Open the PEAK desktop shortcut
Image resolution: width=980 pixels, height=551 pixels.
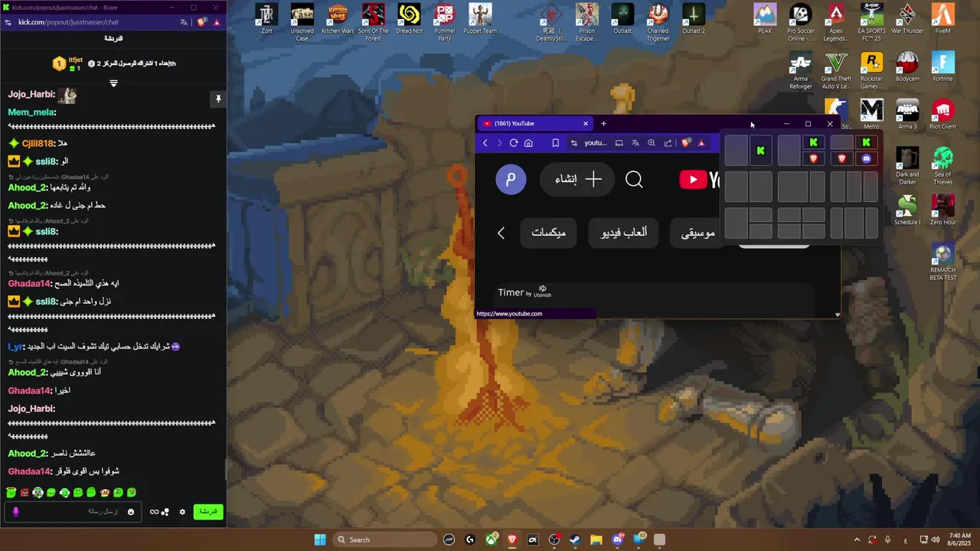point(764,19)
